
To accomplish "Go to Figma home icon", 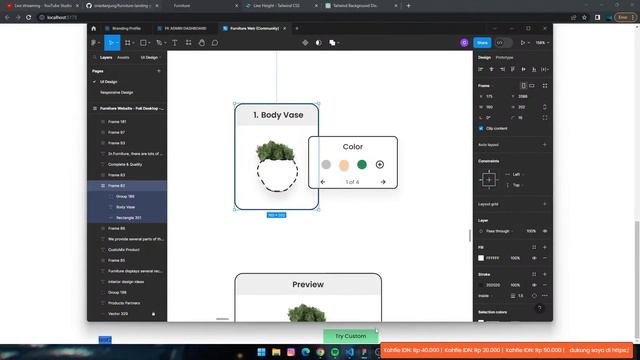I will click(x=93, y=28).
